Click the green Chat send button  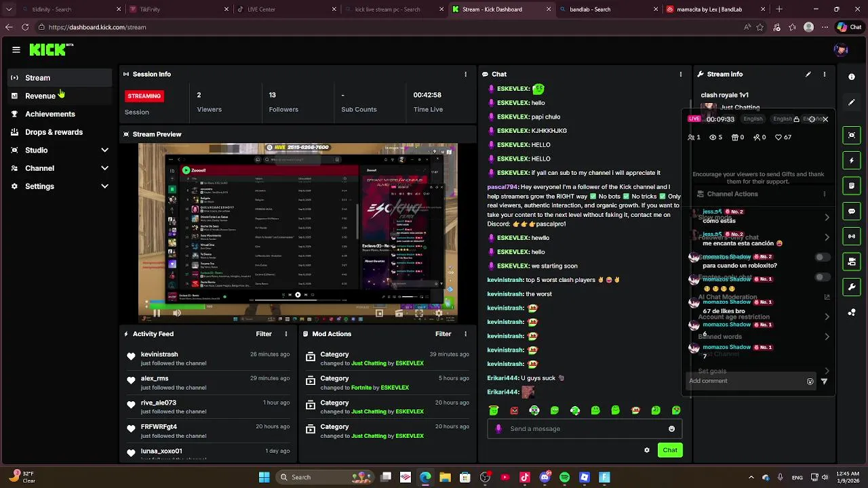point(670,450)
